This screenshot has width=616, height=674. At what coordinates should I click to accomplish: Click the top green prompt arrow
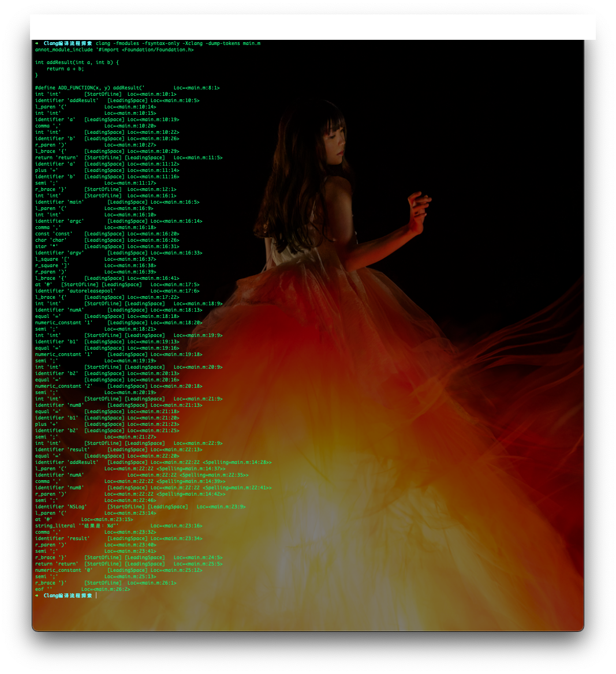pyautogui.click(x=37, y=43)
